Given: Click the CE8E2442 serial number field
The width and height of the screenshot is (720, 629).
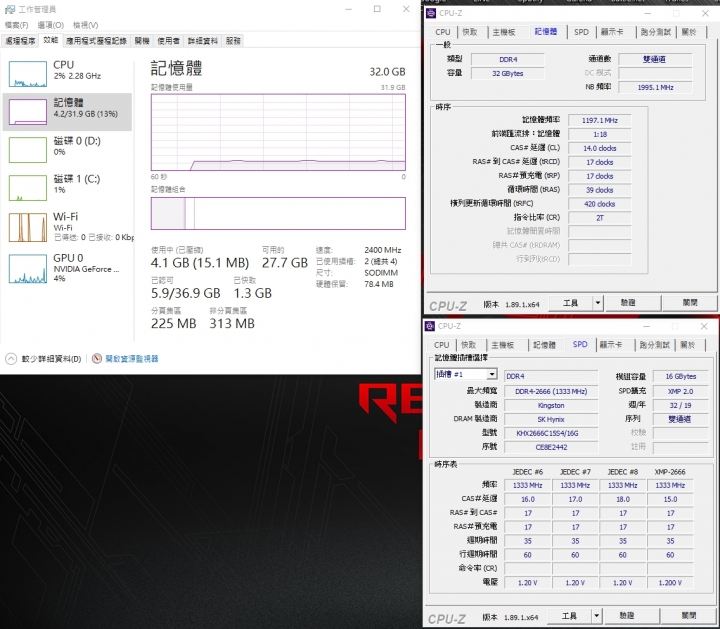Looking at the screenshot, I should [551, 447].
